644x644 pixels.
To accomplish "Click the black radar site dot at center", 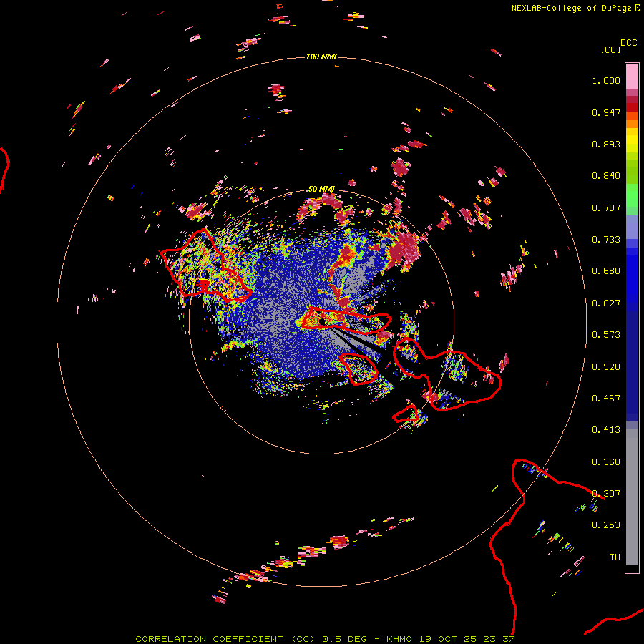I will tap(322, 321).
